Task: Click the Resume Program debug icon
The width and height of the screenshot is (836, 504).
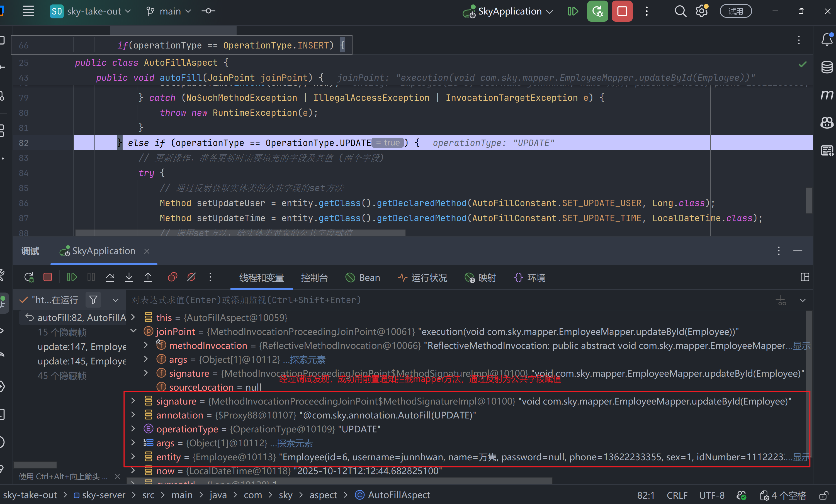Action: [72, 277]
